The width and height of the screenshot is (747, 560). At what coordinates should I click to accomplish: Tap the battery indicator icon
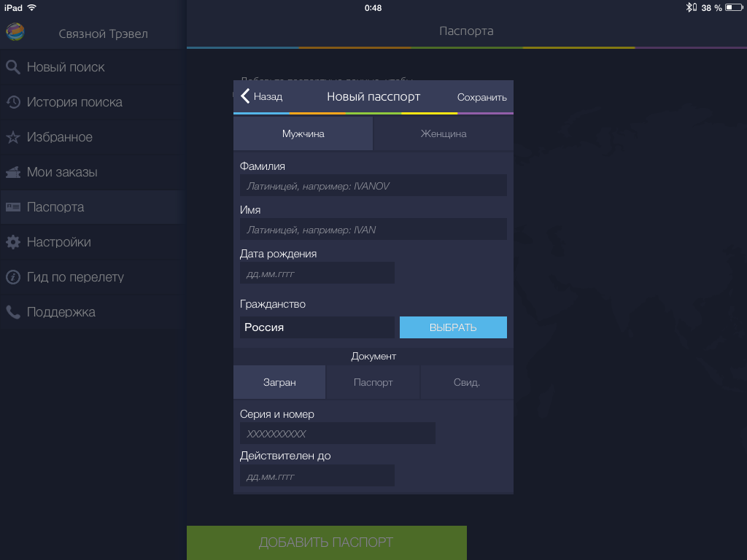coord(734,7)
